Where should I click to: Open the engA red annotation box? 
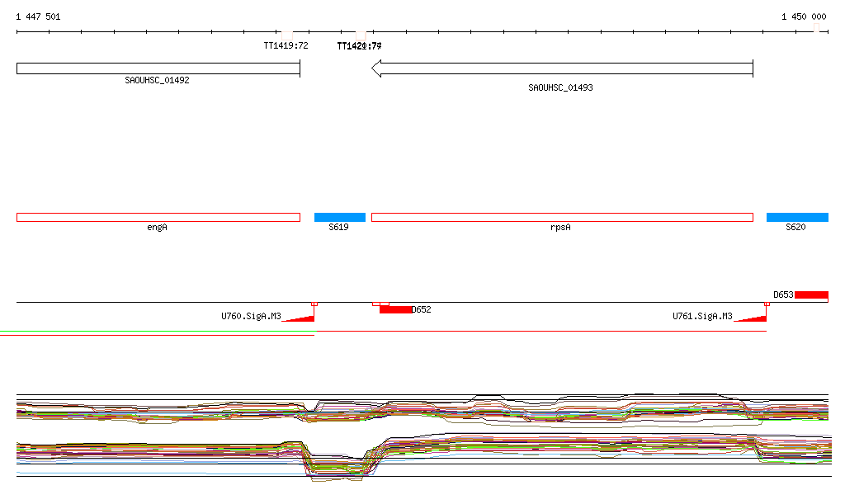(x=158, y=217)
